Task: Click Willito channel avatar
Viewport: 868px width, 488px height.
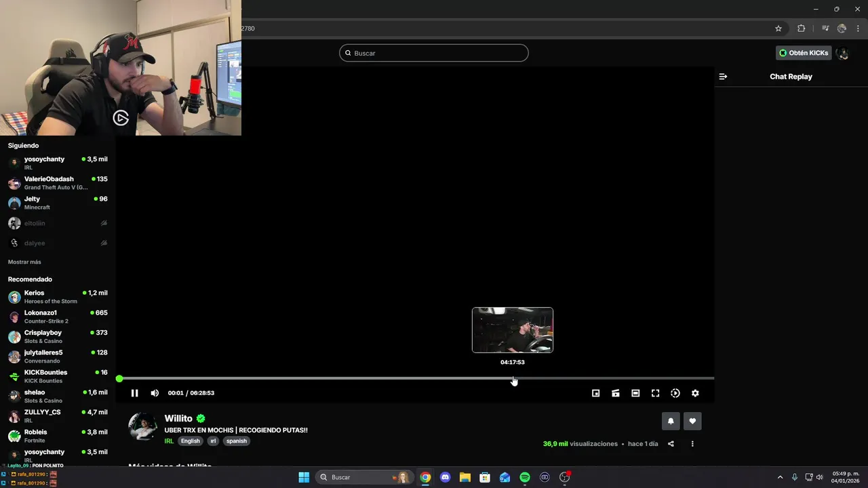Action: click(143, 426)
